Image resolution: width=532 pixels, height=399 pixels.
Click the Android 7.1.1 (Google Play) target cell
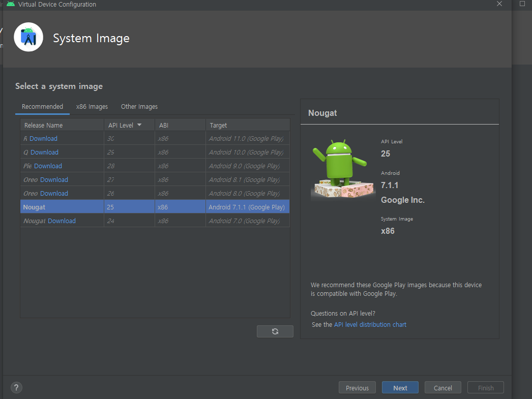coord(248,207)
